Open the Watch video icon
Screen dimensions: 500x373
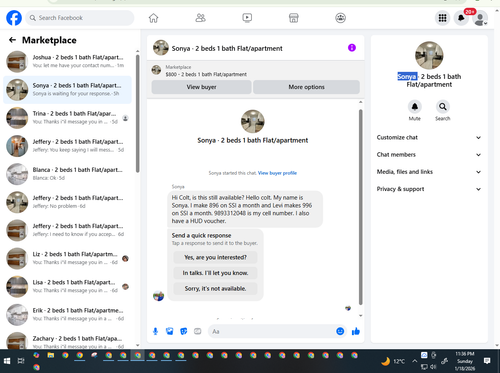click(247, 18)
